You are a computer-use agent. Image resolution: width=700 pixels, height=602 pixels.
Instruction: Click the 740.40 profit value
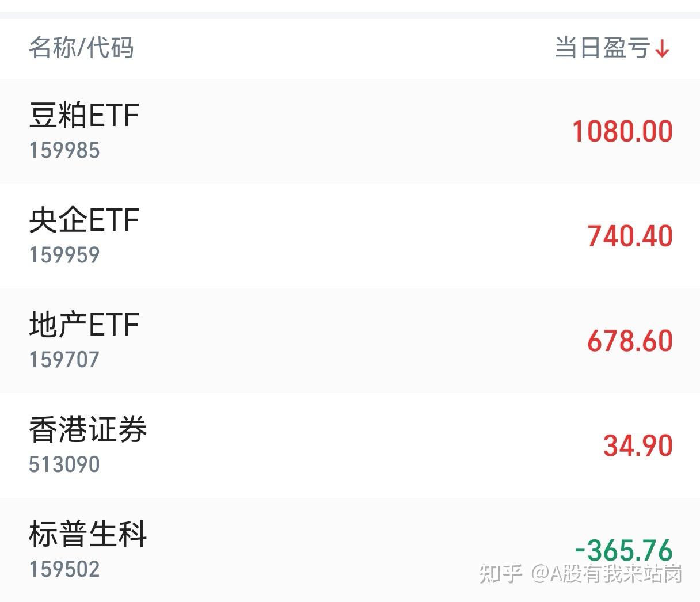pos(630,237)
